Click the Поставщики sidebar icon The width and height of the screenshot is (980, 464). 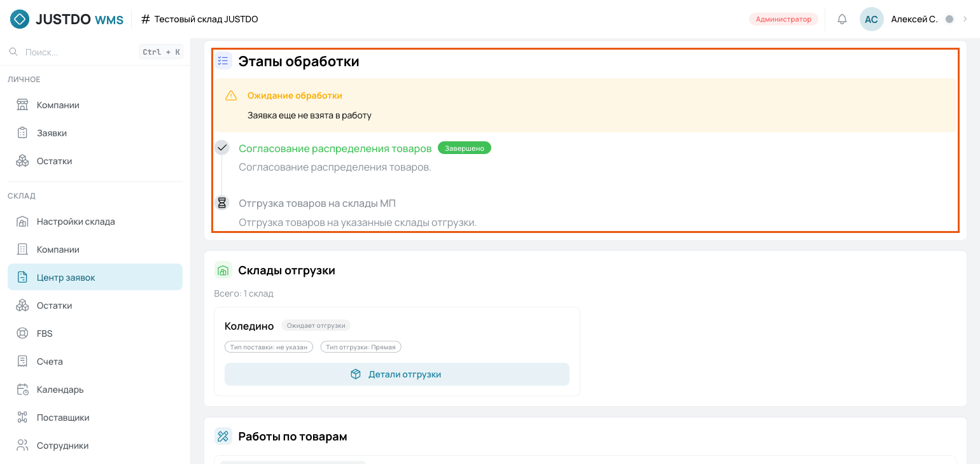pos(22,418)
